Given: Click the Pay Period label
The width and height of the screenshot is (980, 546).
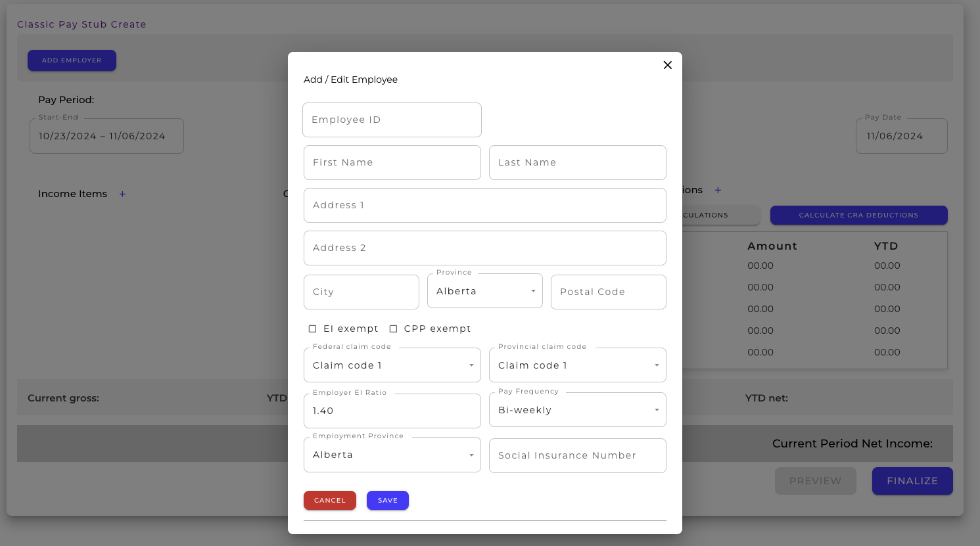Looking at the screenshot, I should [x=66, y=100].
